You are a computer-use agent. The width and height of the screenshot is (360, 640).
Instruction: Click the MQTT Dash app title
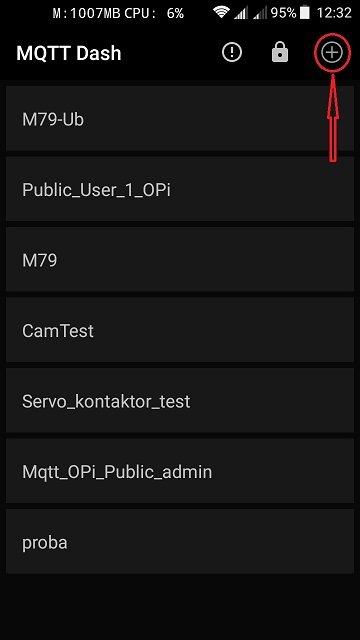click(69, 53)
